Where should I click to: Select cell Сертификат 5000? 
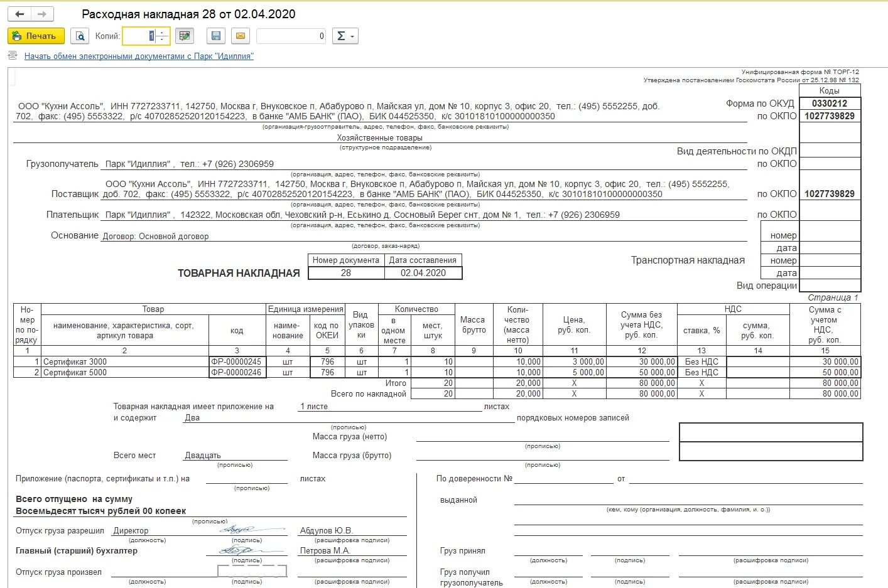click(x=125, y=372)
